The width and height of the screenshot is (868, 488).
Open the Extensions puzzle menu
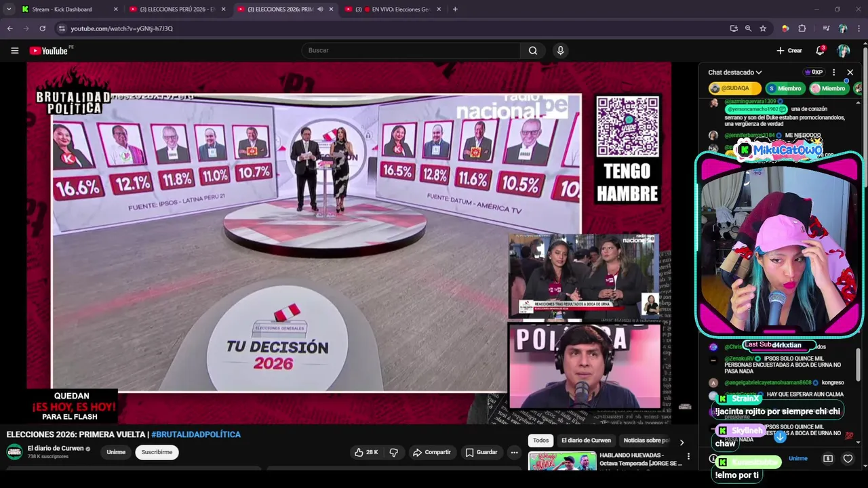(x=802, y=28)
